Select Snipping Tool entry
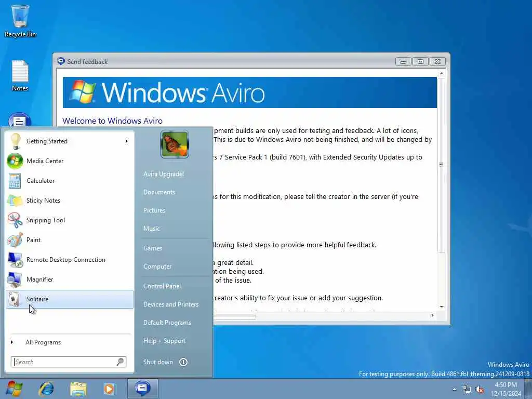Viewport: 532px width, 399px height. tap(70, 220)
